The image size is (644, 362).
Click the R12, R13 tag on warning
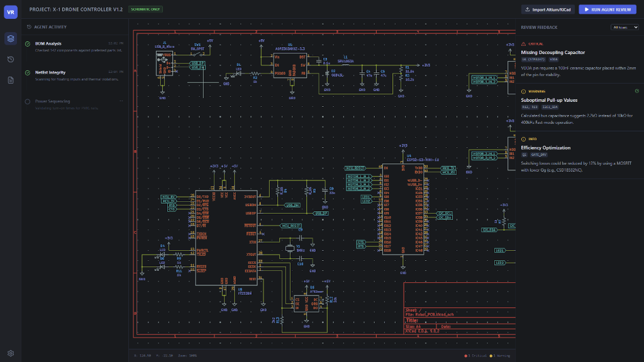point(530,107)
